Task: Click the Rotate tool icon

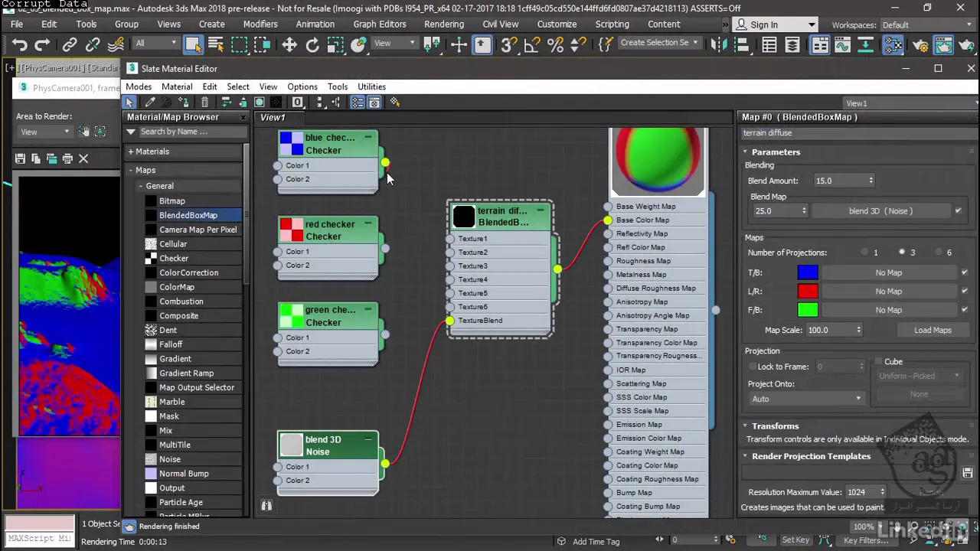Action: pyautogui.click(x=312, y=45)
